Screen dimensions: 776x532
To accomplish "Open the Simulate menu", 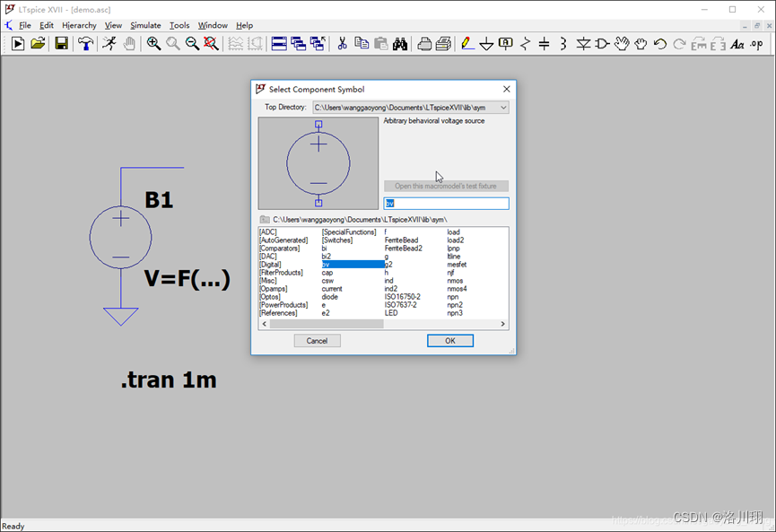I will 144,25.
